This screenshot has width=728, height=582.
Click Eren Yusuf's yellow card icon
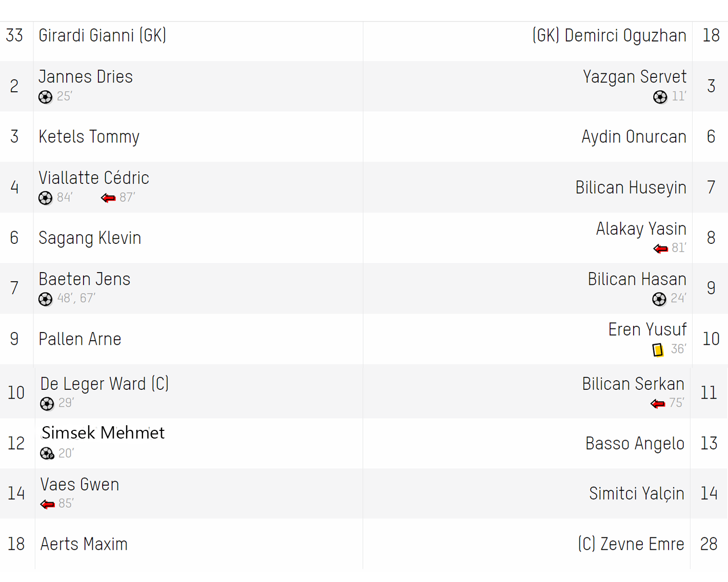pos(658,349)
